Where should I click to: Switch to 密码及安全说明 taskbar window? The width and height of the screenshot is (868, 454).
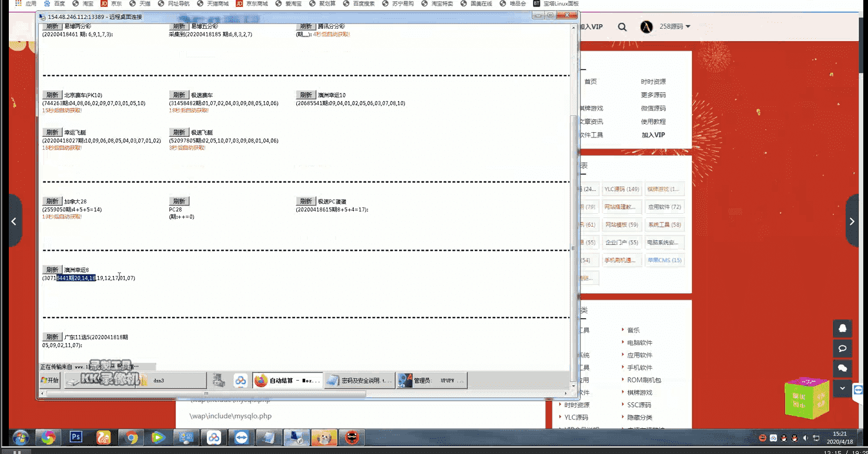pyautogui.click(x=359, y=381)
